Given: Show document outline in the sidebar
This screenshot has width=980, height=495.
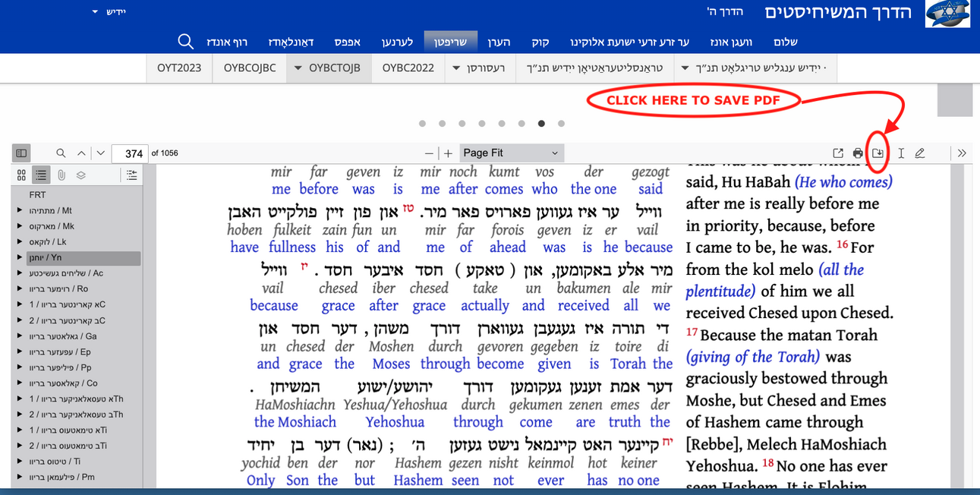Looking at the screenshot, I should click(x=41, y=175).
